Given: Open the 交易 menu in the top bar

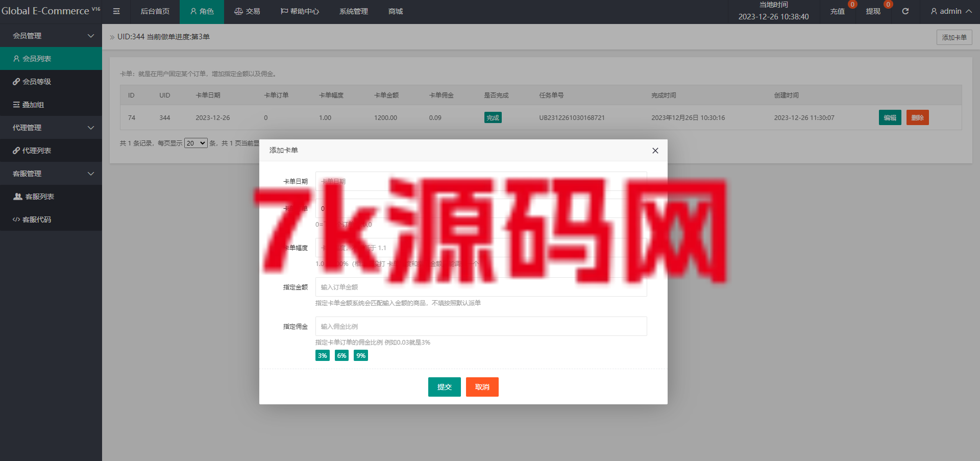Looking at the screenshot, I should [247, 11].
